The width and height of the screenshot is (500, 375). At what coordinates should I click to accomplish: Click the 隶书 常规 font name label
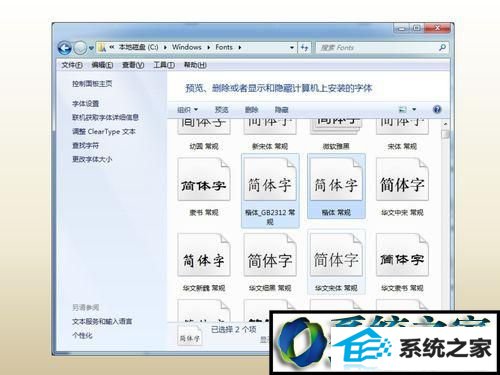tap(204, 212)
